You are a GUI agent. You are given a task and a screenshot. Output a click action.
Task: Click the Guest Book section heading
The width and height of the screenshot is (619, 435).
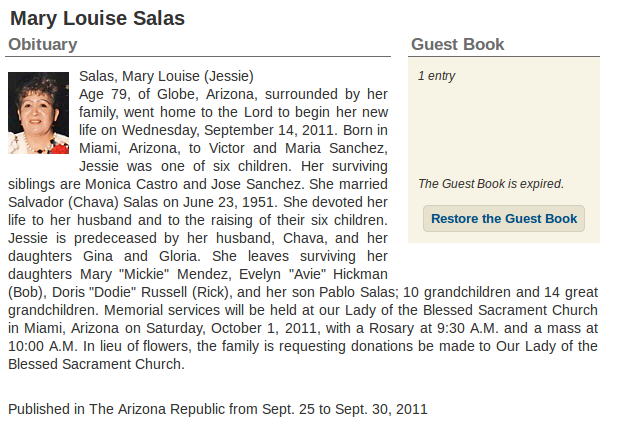(458, 44)
